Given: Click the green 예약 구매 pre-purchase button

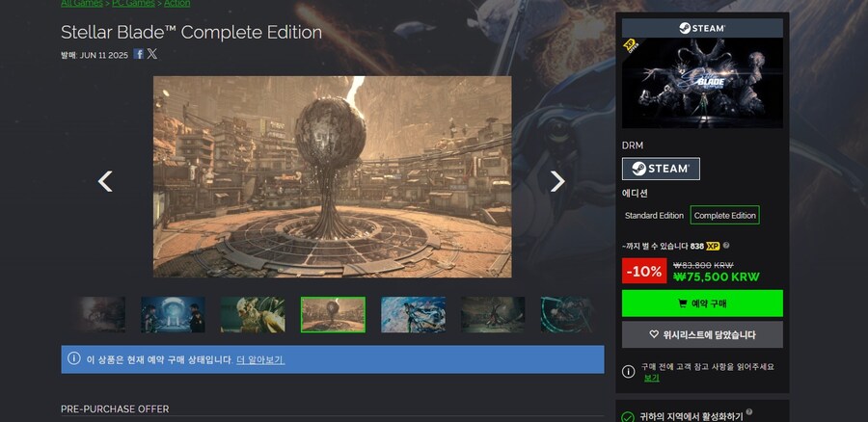Looking at the screenshot, I should click(x=702, y=303).
